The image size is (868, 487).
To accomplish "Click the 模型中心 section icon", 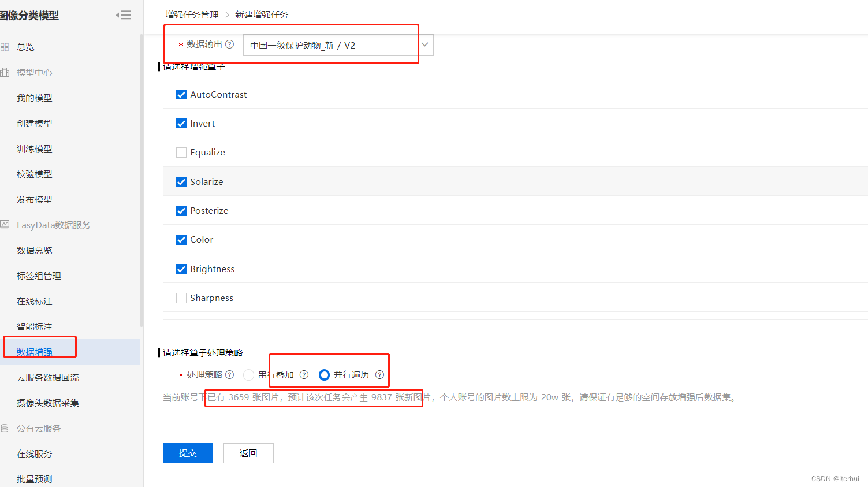I will 5,72.
